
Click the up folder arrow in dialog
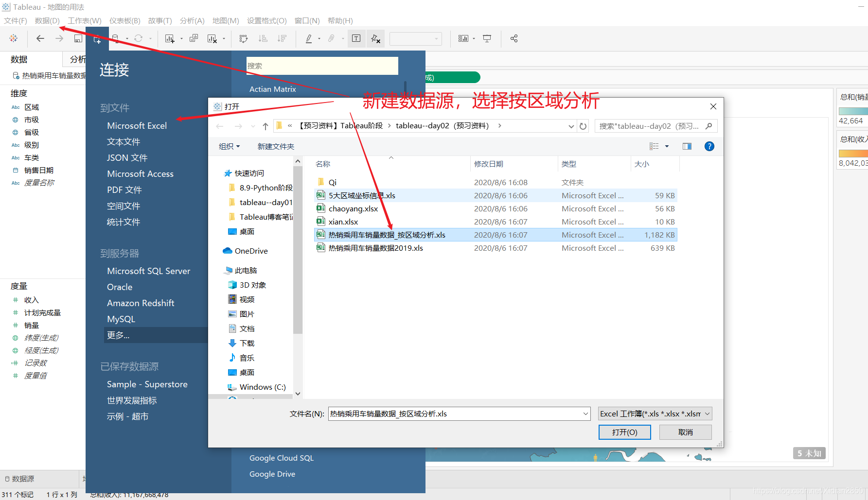coord(266,126)
